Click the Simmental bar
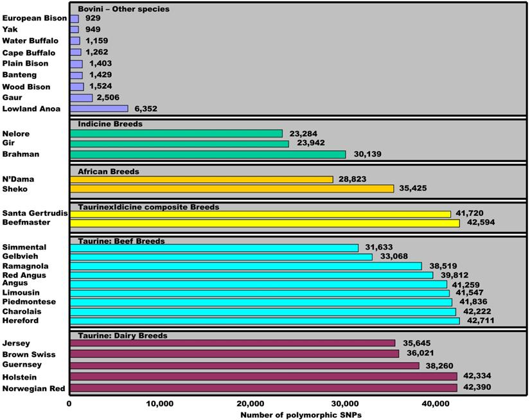This screenshot has width=530, height=420. click(213, 248)
